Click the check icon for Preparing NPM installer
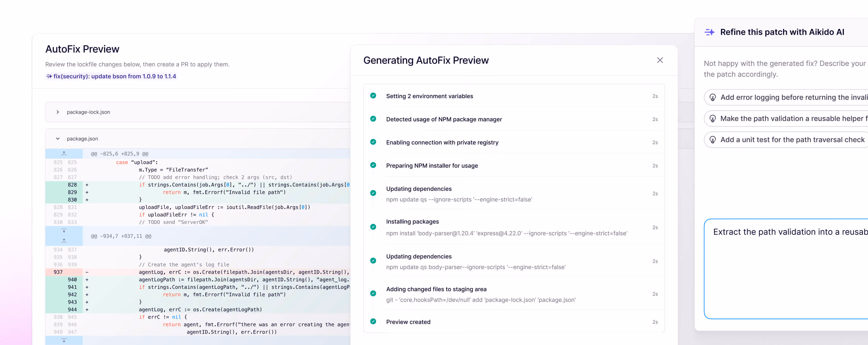Viewport: 868px width, 345px height. 373,165
